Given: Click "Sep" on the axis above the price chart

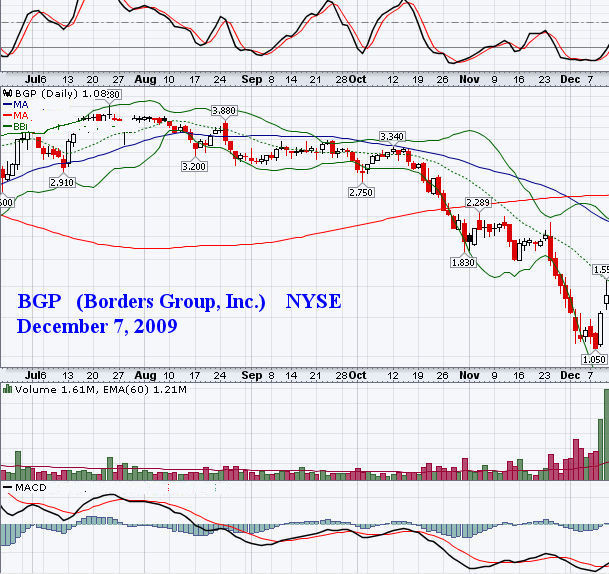Looking at the screenshot, I should tap(252, 79).
